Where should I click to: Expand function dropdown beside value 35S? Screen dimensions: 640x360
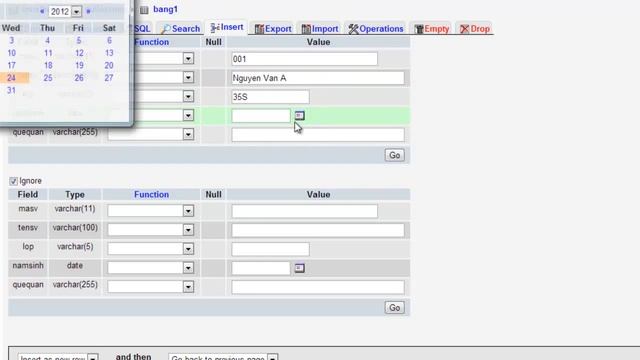coord(188,97)
